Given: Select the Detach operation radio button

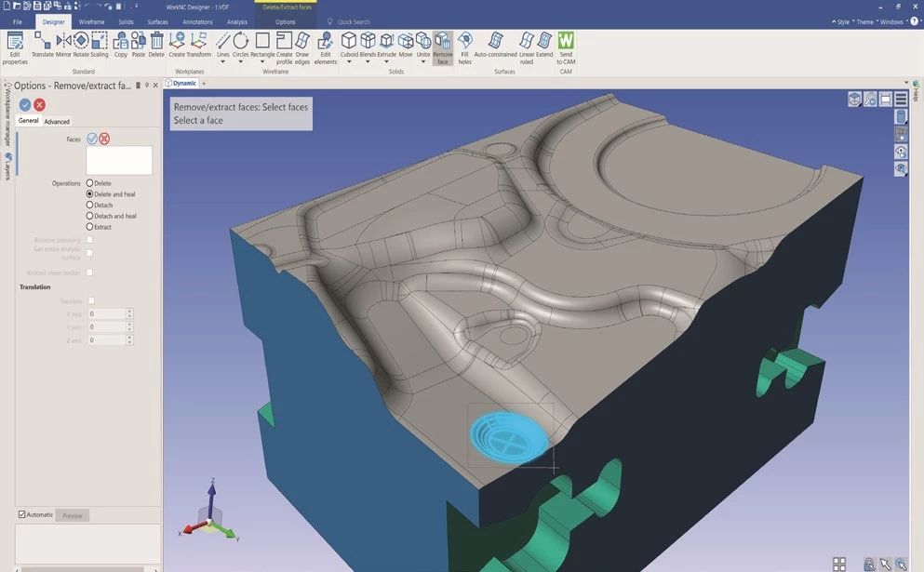Looking at the screenshot, I should coord(89,205).
